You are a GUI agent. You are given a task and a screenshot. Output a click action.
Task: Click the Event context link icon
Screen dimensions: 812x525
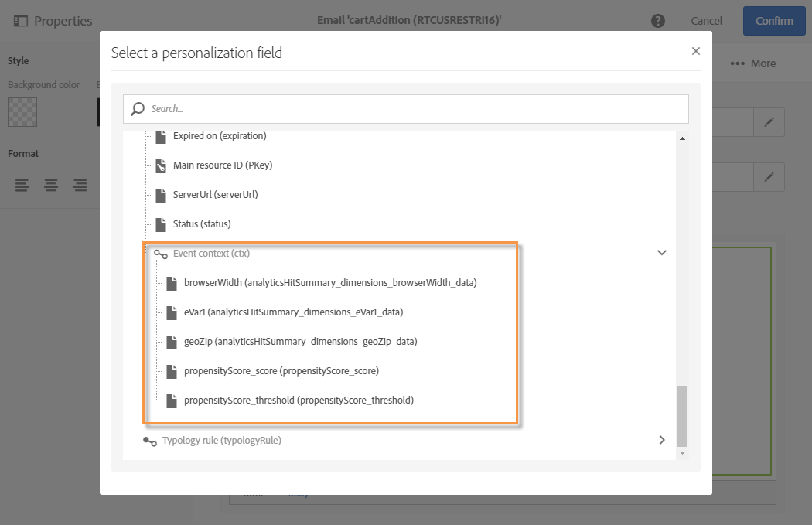[161, 254]
